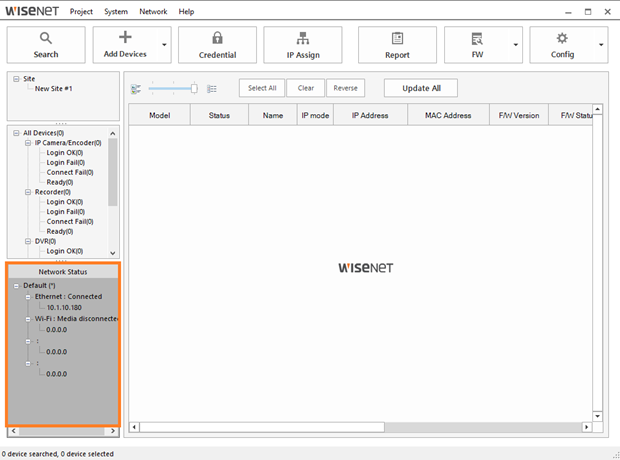Collapse the IP Camera/Encoder tree node
Image resolution: width=620 pixels, height=460 pixels.
coord(28,143)
